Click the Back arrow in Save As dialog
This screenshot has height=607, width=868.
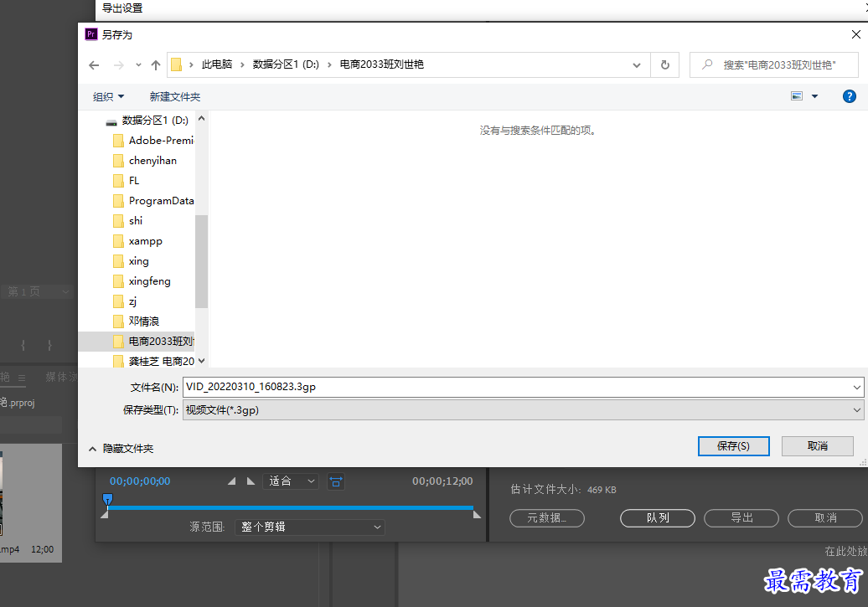[94, 65]
